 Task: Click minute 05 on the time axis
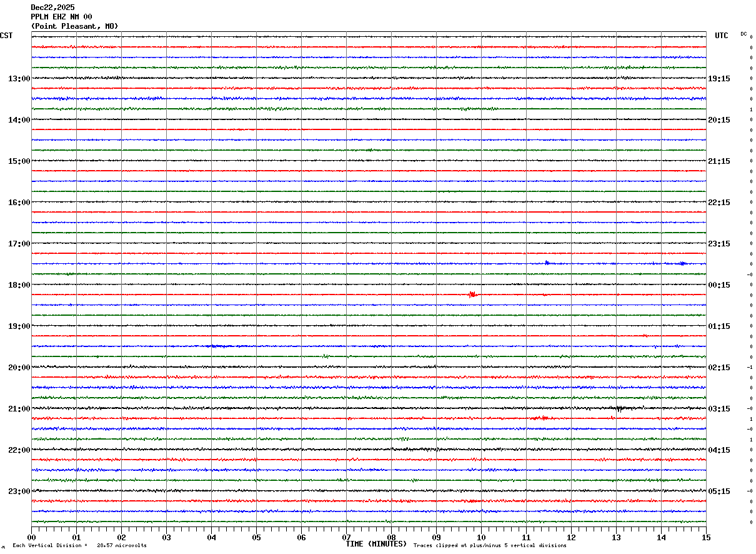(256, 537)
